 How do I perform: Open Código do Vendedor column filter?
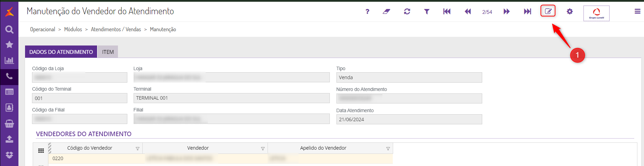pyautogui.click(x=137, y=149)
